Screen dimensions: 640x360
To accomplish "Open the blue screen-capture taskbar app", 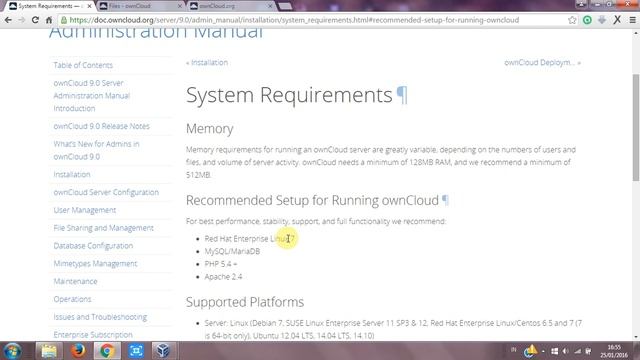I will (136, 351).
